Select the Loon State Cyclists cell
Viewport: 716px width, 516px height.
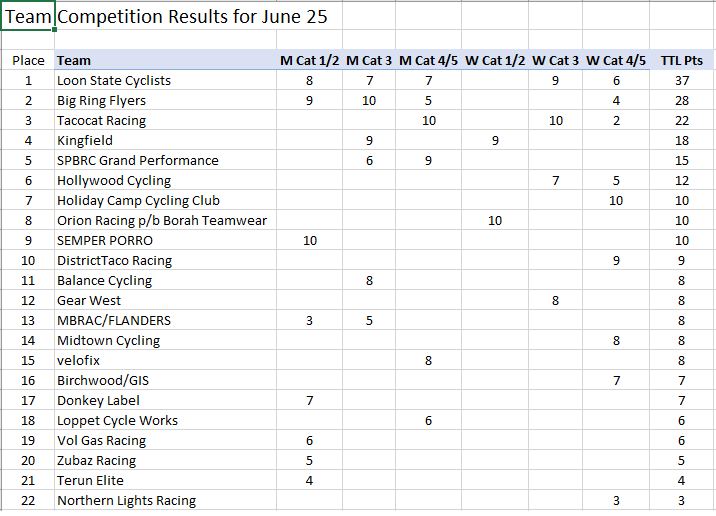[x=165, y=80]
